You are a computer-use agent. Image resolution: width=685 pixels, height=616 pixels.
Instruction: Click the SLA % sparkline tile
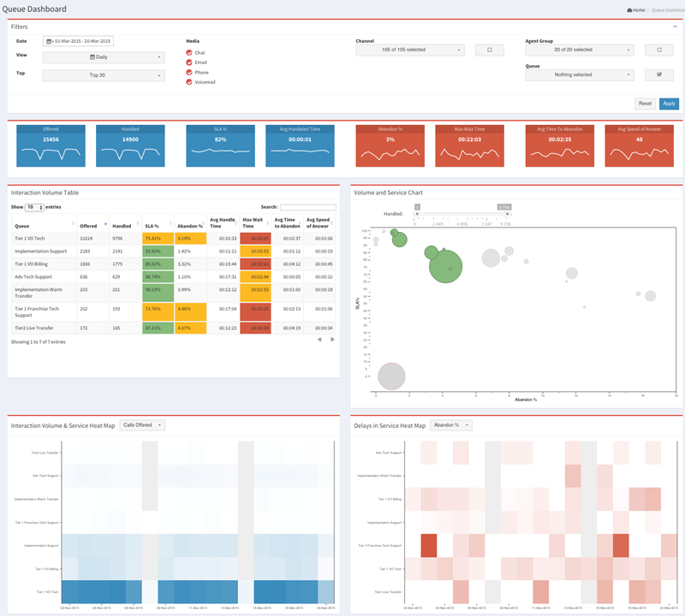[220, 145]
